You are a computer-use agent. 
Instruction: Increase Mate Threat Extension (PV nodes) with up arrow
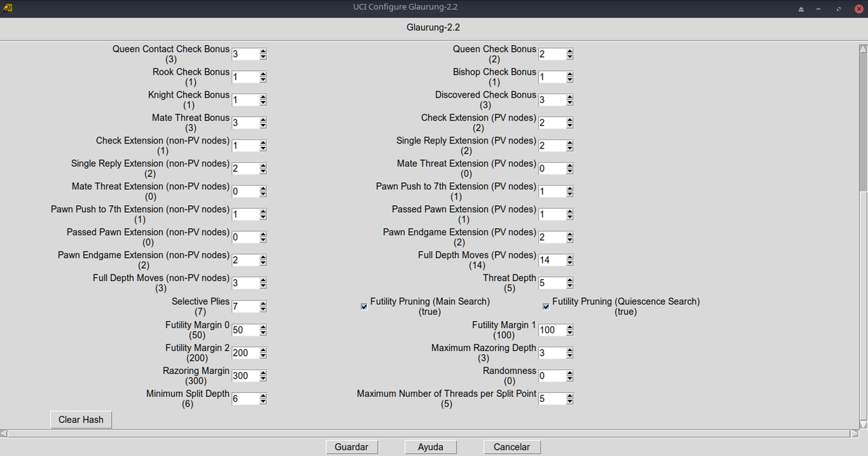click(570, 165)
